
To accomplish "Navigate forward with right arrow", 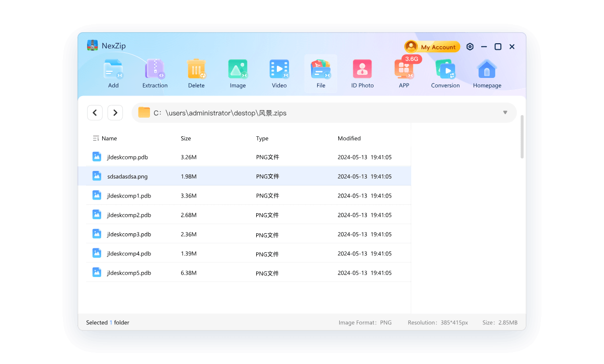I will click(115, 113).
